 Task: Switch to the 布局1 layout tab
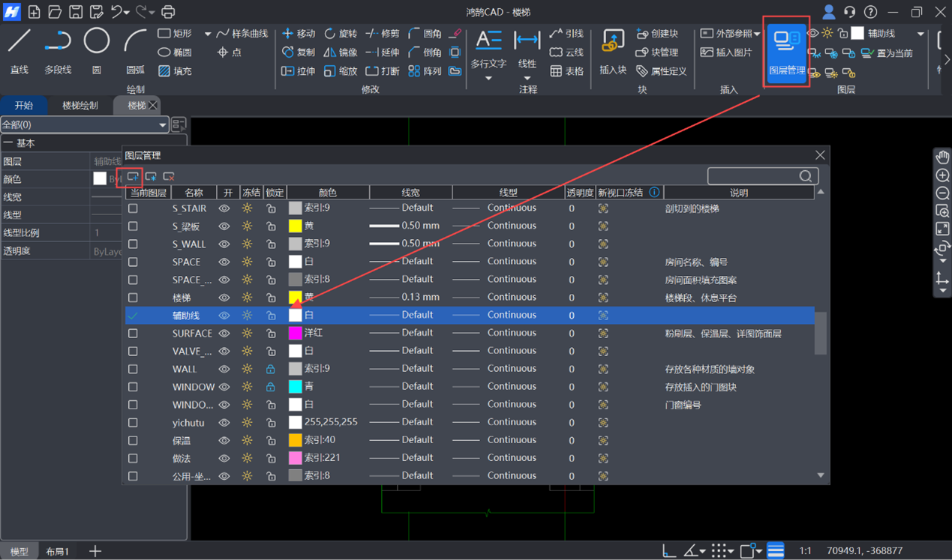point(58,551)
